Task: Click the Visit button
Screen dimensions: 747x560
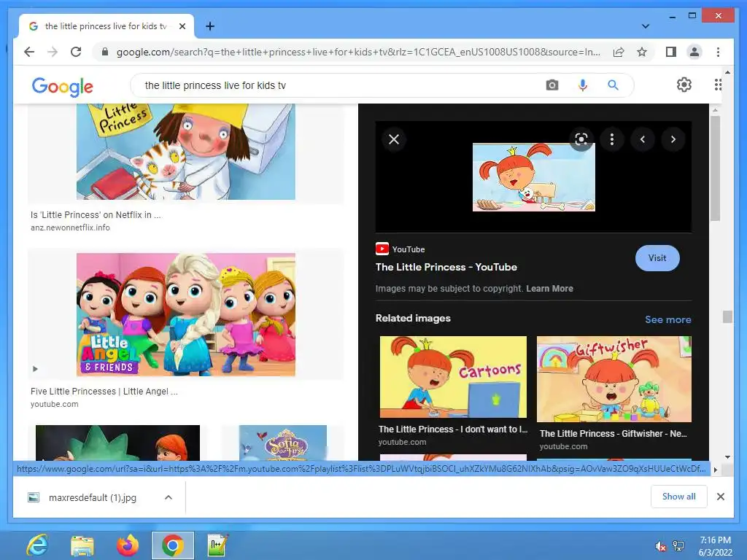Action: (x=657, y=258)
